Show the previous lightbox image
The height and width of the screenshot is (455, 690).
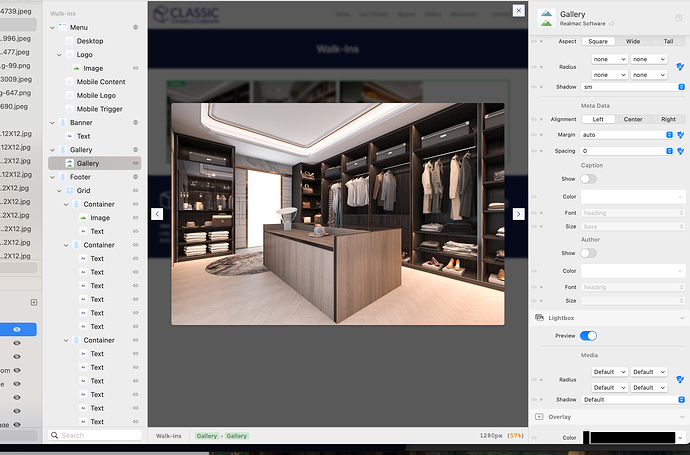pyautogui.click(x=157, y=214)
